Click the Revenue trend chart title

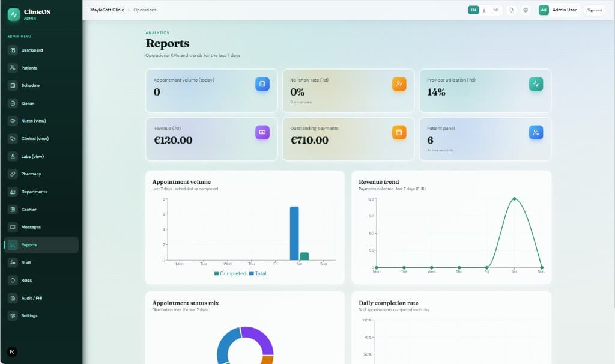click(x=379, y=181)
